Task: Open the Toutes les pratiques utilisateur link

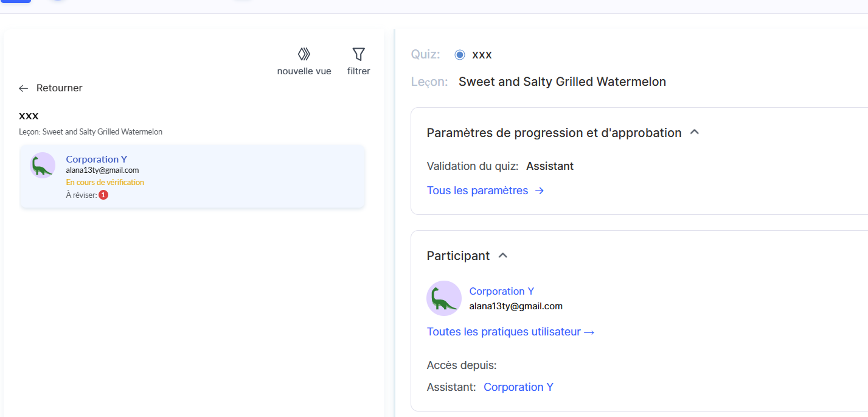Action: click(504, 332)
